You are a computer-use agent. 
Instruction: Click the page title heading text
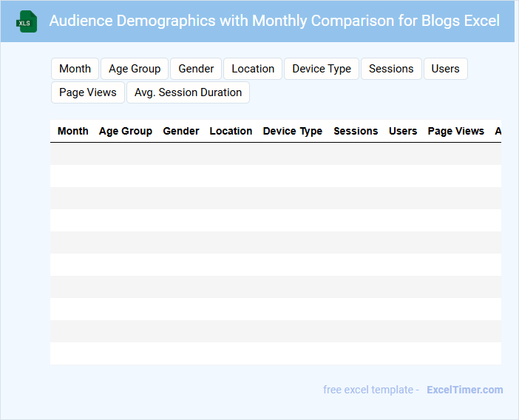[274, 21]
